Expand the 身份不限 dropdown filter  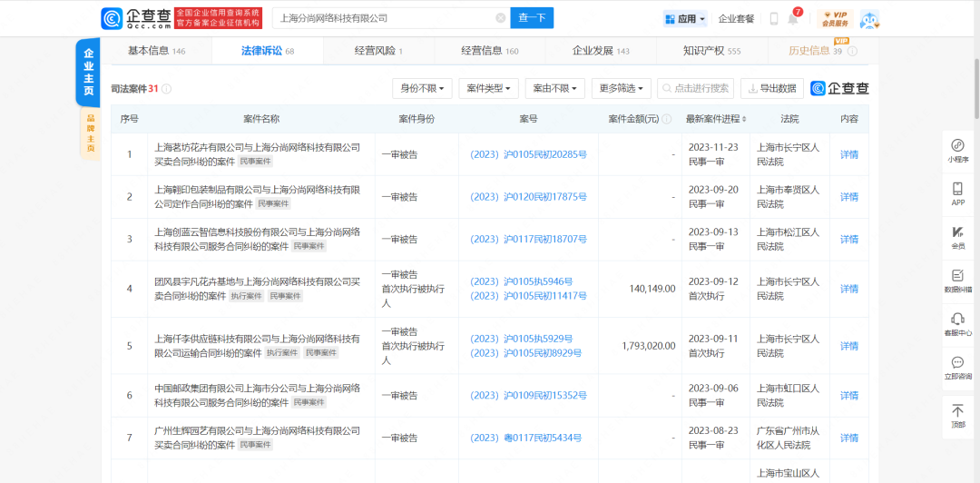[422, 88]
